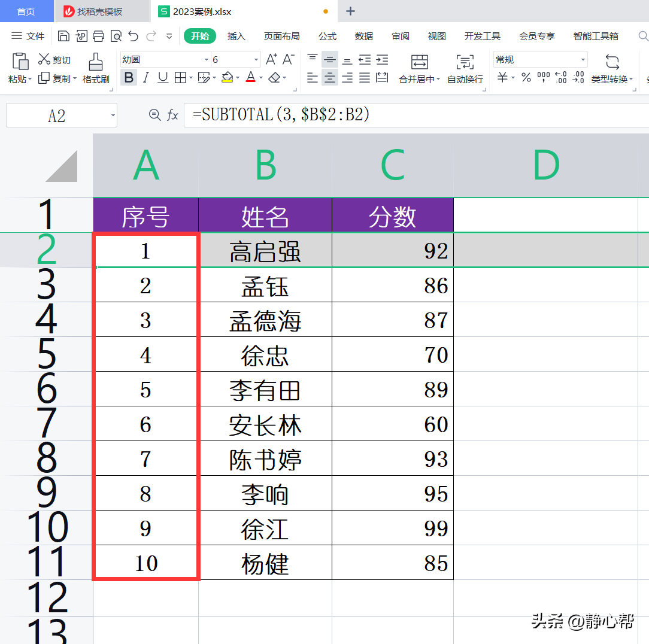Set vertical top alignment

[x=313, y=60]
